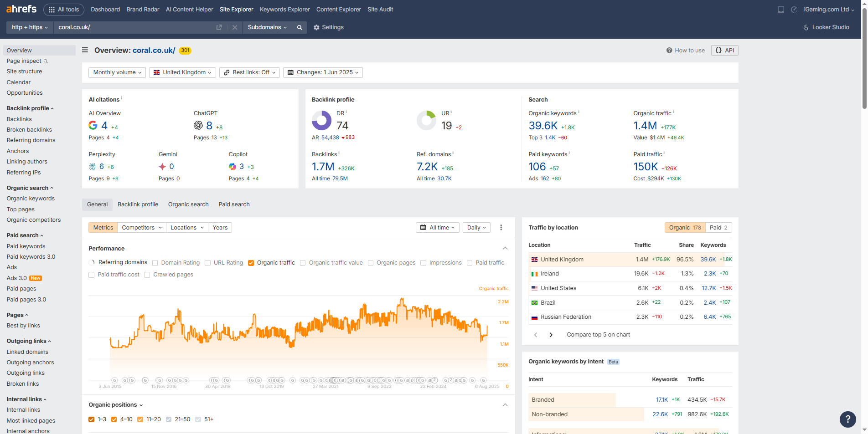
Task: Click the How to use help icon
Action: point(669,51)
